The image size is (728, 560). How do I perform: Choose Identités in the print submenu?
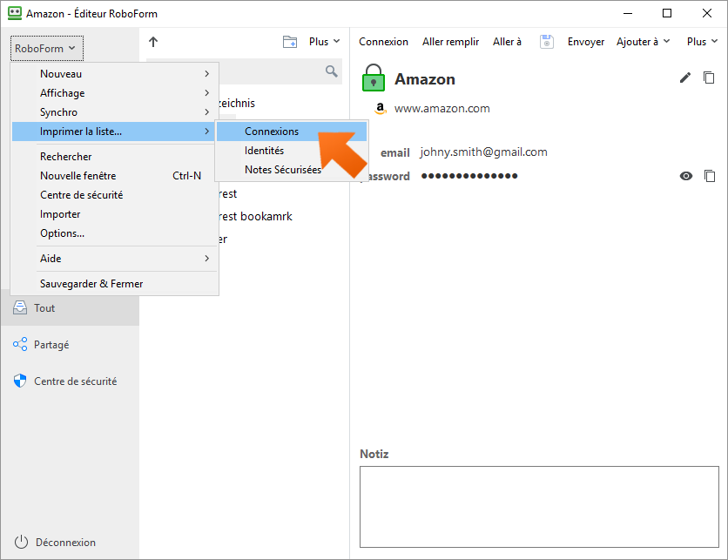292,151
